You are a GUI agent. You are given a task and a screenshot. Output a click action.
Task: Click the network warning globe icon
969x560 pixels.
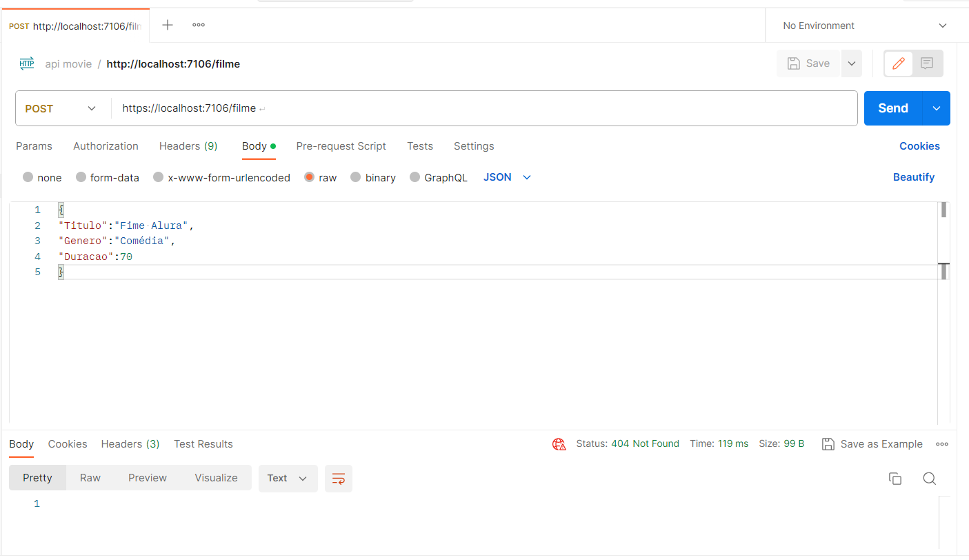(559, 444)
